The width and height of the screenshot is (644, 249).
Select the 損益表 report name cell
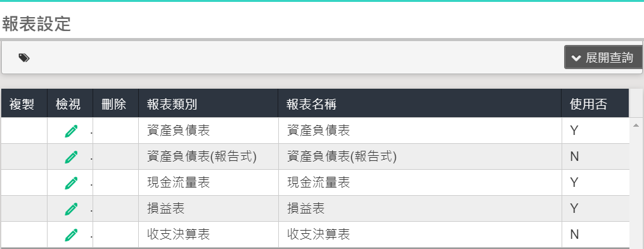click(x=420, y=209)
